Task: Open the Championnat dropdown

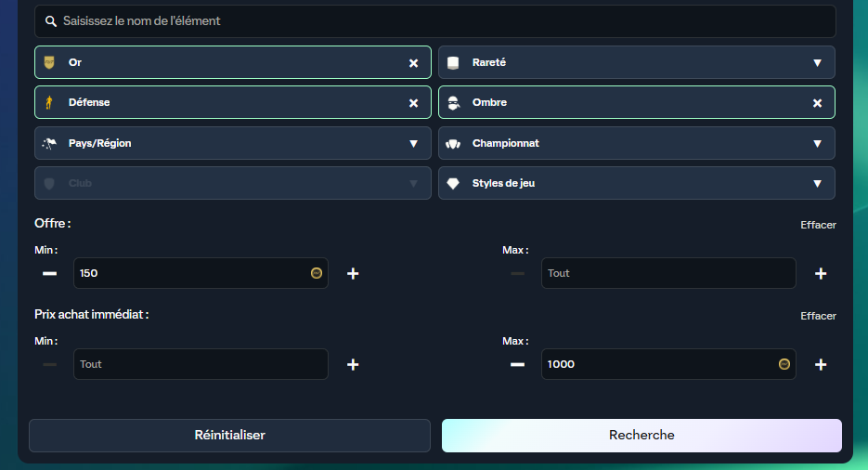Action: click(x=637, y=143)
